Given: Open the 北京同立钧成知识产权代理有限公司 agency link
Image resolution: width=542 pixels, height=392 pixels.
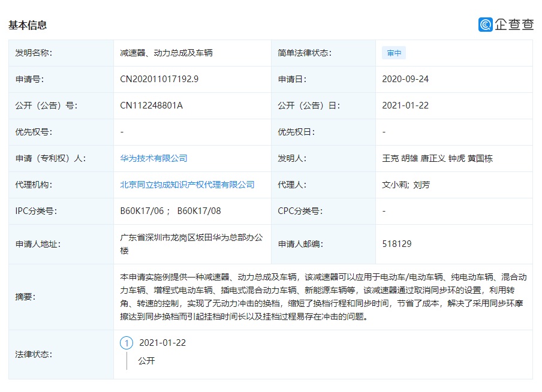Looking at the screenshot, I should click(188, 185).
